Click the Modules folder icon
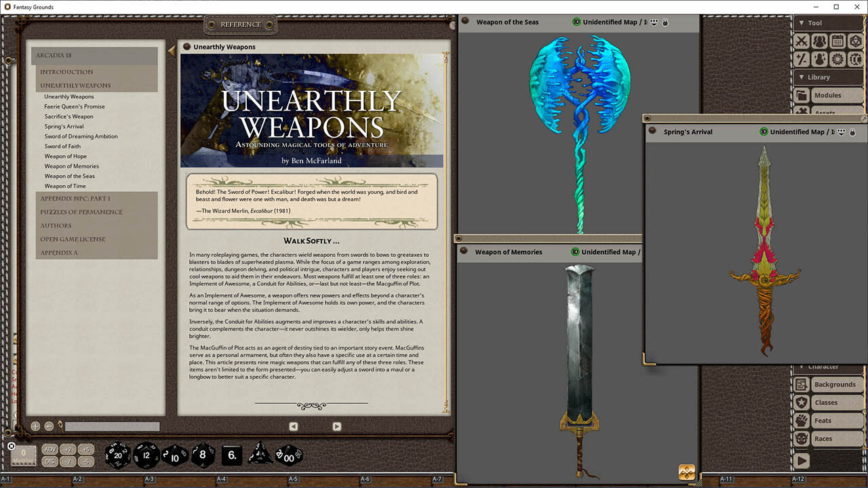 (x=802, y=96)
